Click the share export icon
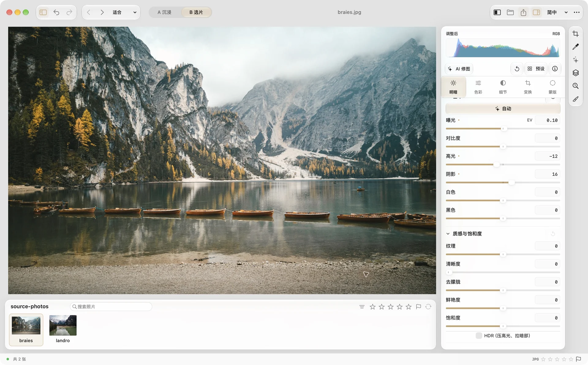The width and height of the screenshot is (588, 365). pos(523,12)
